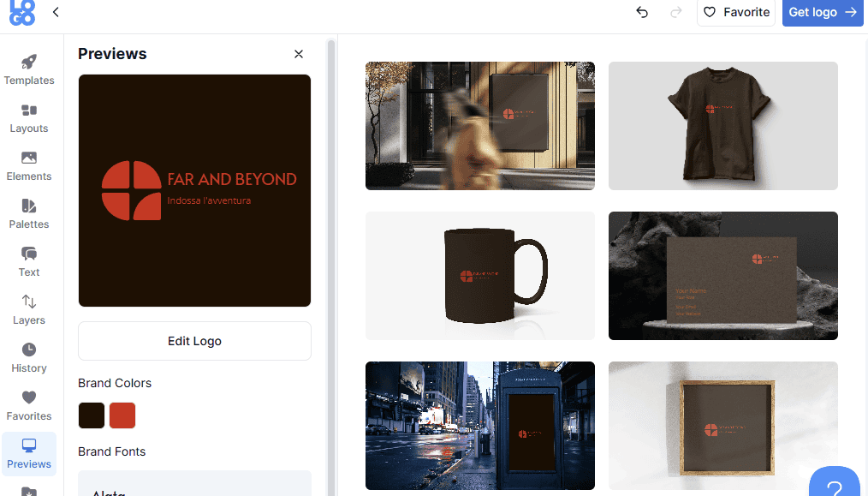This screenshot has width=868, height=496.
Task: Open the History clock icon
Action: 29,350
